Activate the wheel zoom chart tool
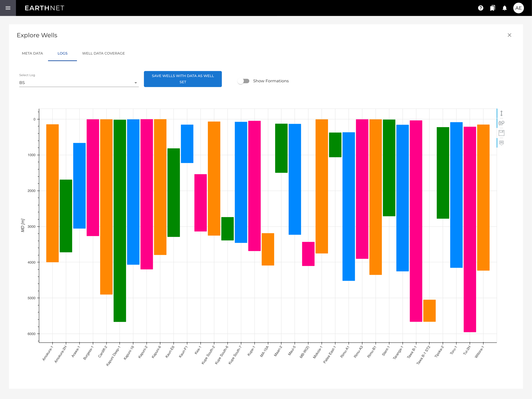 [501, 123]
